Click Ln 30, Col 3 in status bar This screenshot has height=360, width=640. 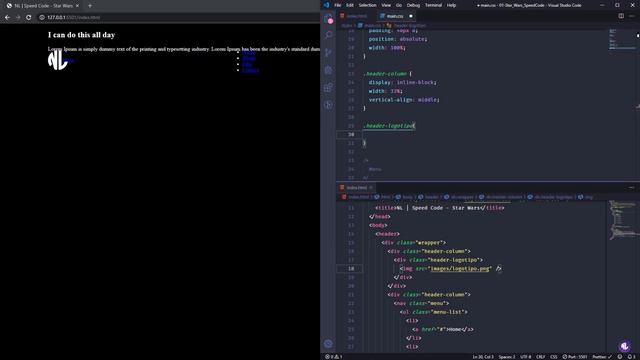tap(483, 357)
